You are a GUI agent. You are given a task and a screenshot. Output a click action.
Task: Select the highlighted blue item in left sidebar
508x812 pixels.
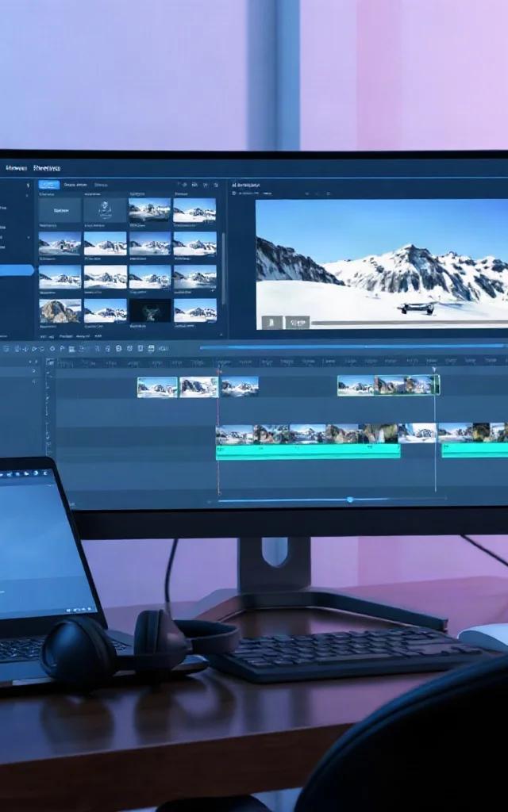[x=17, y=270]
